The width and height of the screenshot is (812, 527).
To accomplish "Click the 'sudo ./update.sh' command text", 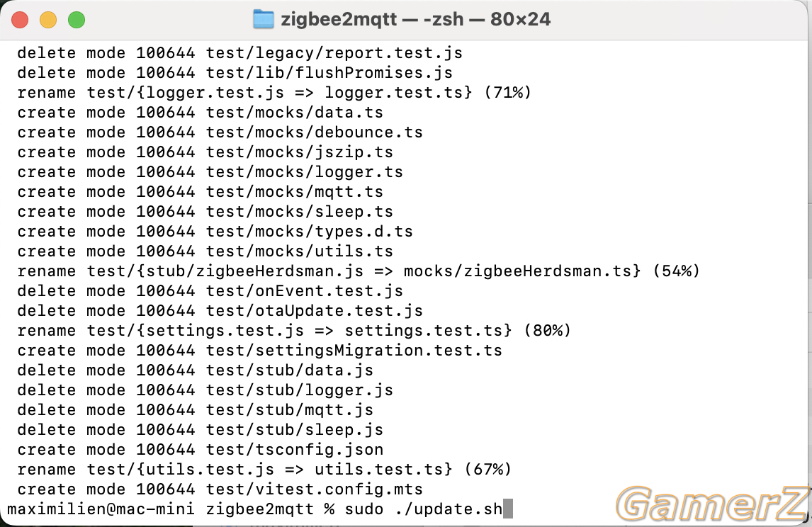I will [x=423, y=509].
